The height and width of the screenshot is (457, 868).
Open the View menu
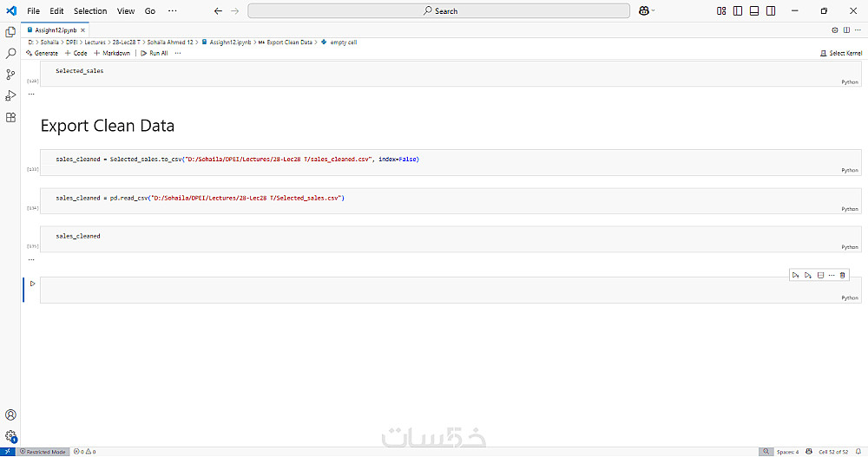(126, 10)
